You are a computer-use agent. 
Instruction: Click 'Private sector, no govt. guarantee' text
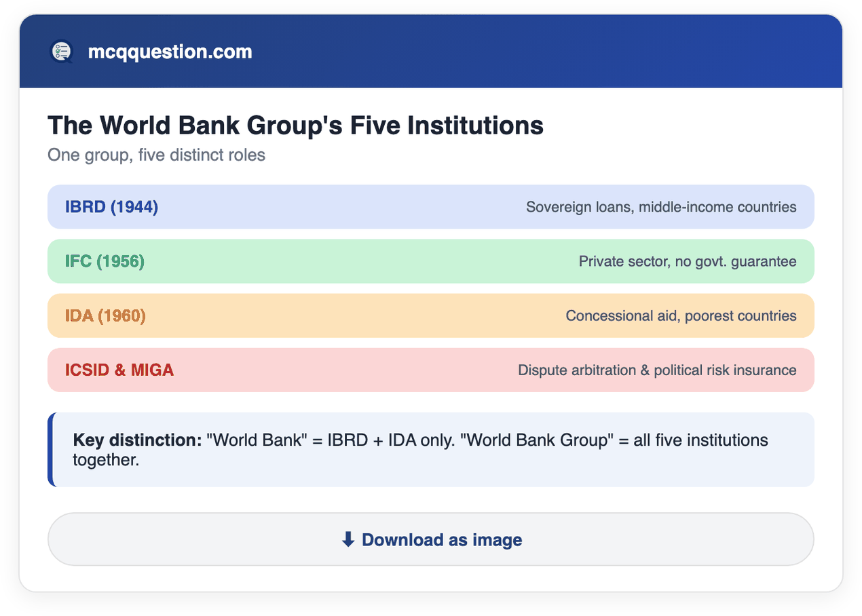click(x=688, y=261)
